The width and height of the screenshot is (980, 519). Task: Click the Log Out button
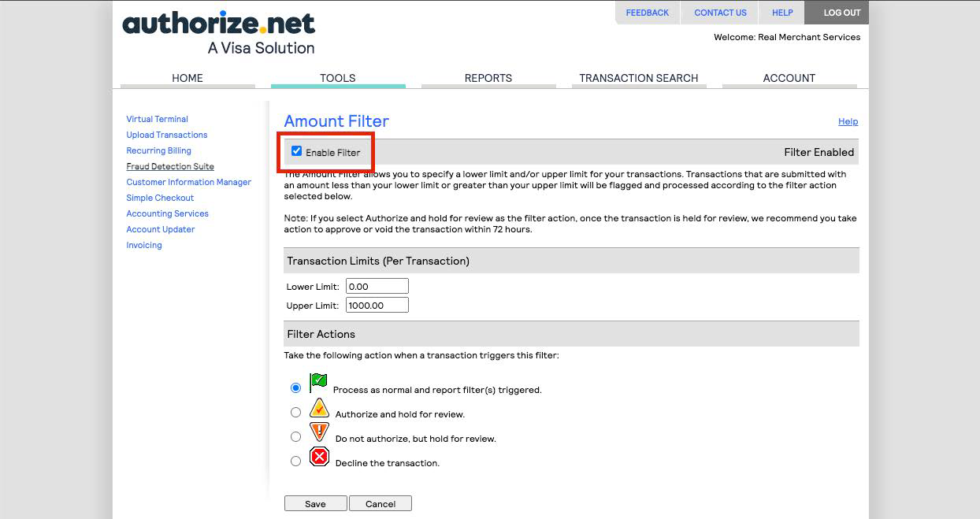pos(841,13)
